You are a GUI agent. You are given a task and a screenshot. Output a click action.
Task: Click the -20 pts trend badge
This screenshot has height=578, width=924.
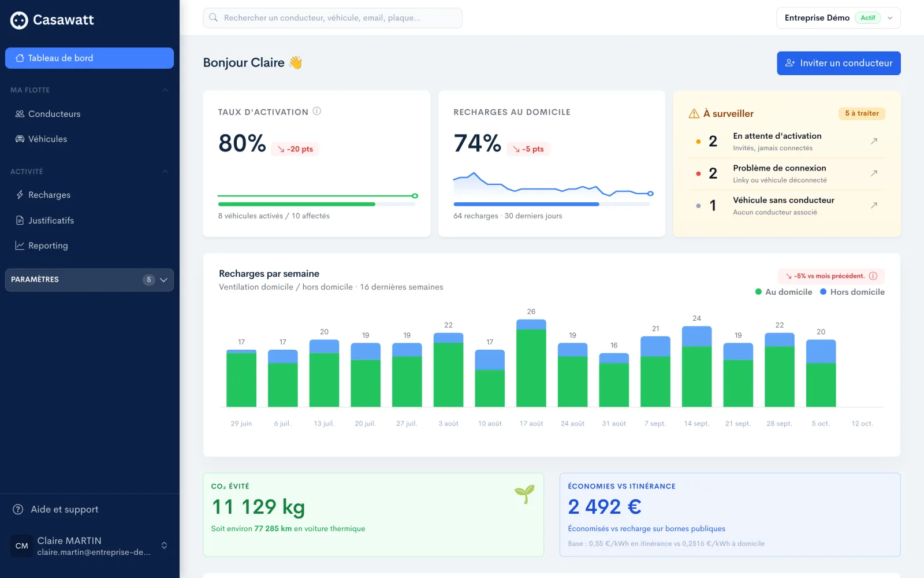tap(295, 149)
